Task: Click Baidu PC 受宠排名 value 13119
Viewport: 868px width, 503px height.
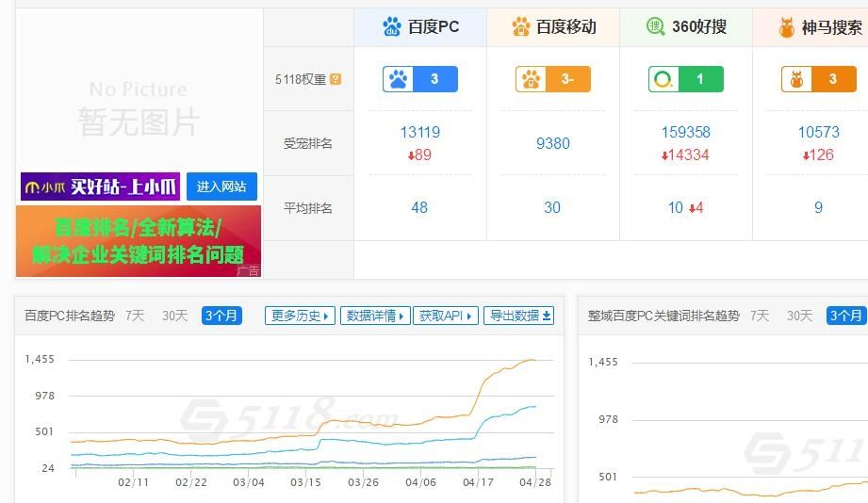Action: click(420, 132)
